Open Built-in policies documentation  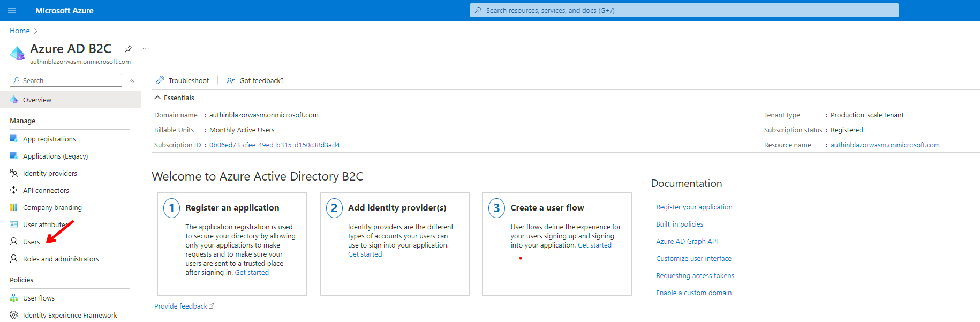(680, 224)
